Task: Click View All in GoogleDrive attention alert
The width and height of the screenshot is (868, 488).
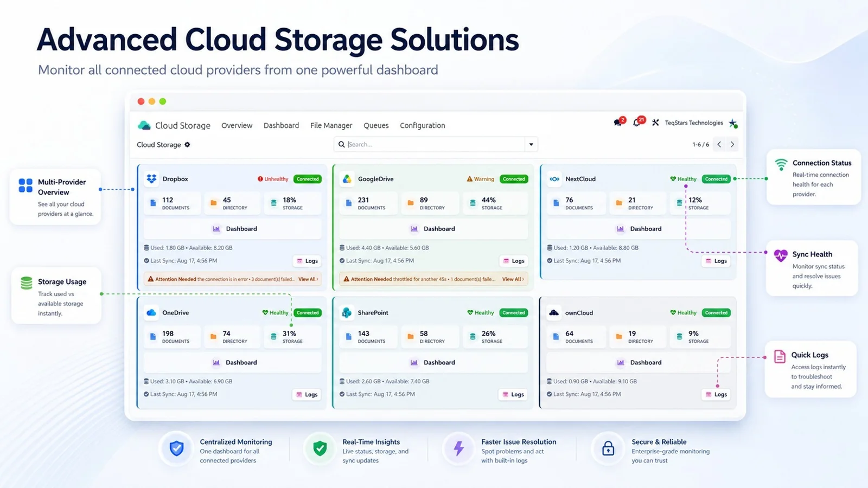Action: pyautogui.click(x=513, y=279)
